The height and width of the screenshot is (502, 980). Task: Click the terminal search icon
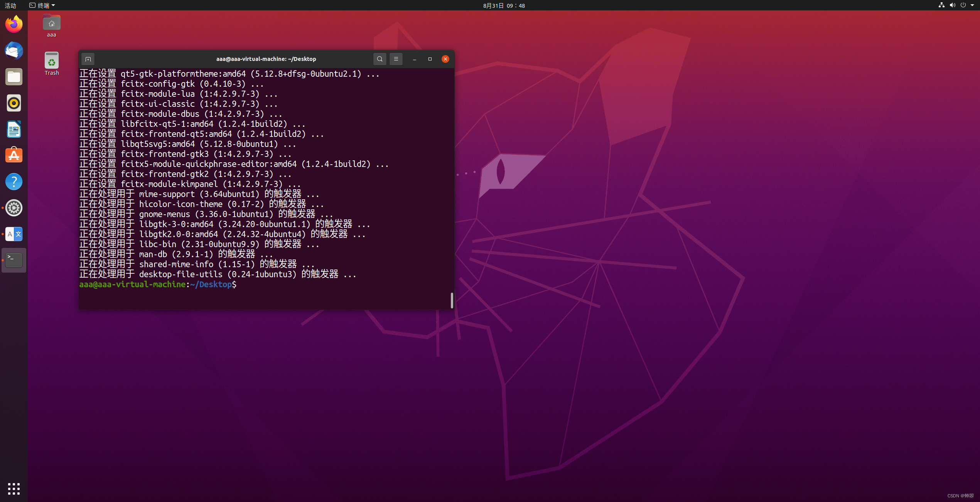click(x=380, y=59)
